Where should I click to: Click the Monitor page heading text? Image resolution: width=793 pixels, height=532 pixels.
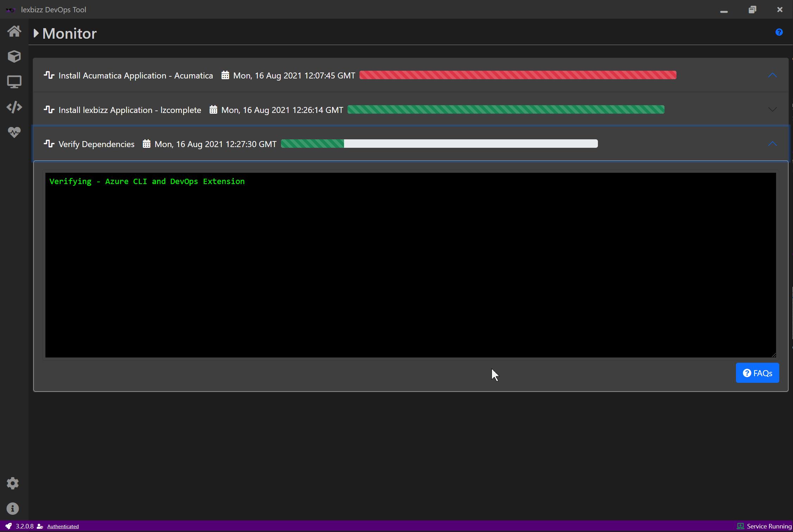(69, 34)
